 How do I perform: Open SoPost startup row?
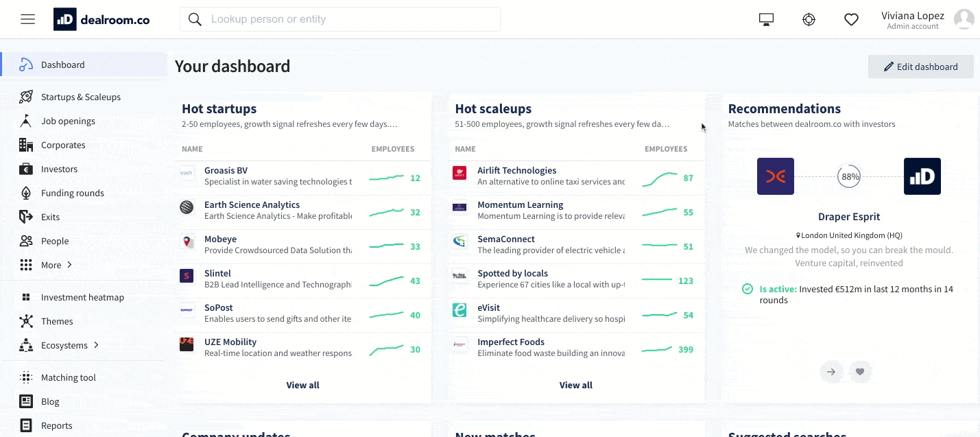(303, 315)
